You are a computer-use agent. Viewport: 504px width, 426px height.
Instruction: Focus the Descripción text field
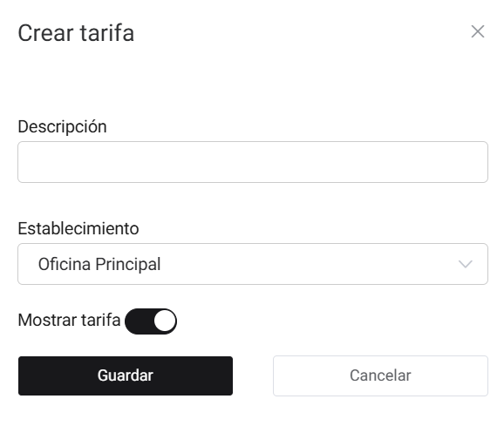[253, 162]
